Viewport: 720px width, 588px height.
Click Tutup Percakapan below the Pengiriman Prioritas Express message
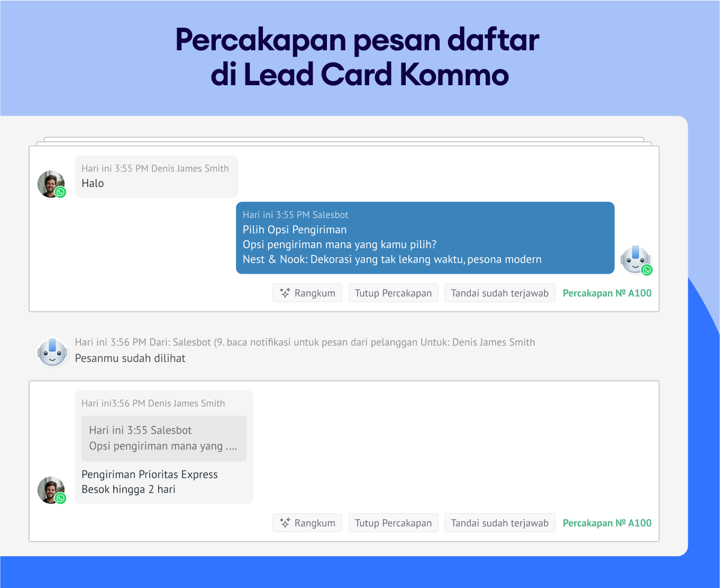pos(393,523)
